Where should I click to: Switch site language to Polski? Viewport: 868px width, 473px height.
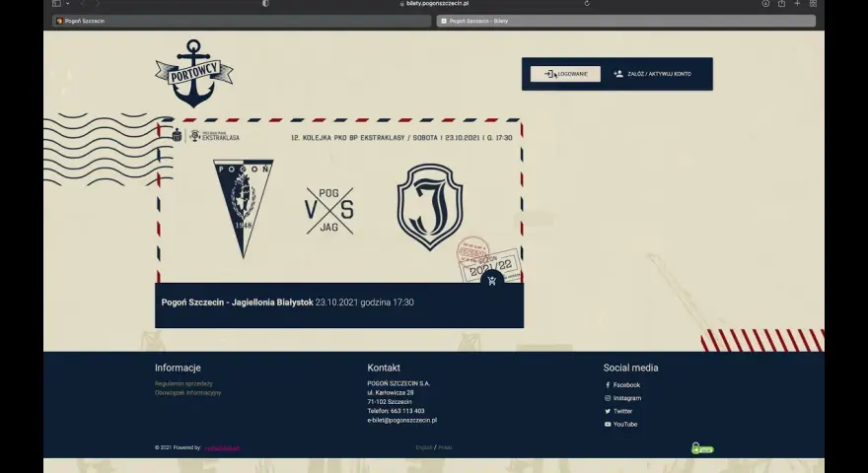(445, 447)
